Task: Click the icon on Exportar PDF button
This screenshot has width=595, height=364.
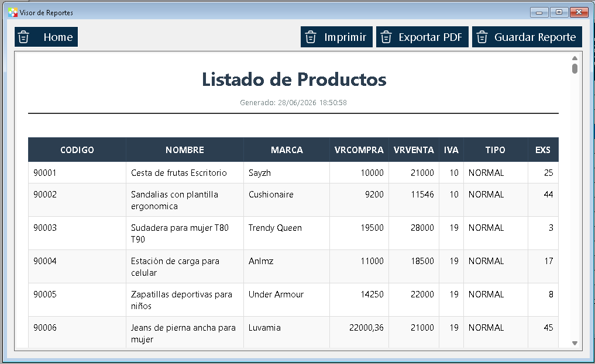Action: click(x=386, y=37)
